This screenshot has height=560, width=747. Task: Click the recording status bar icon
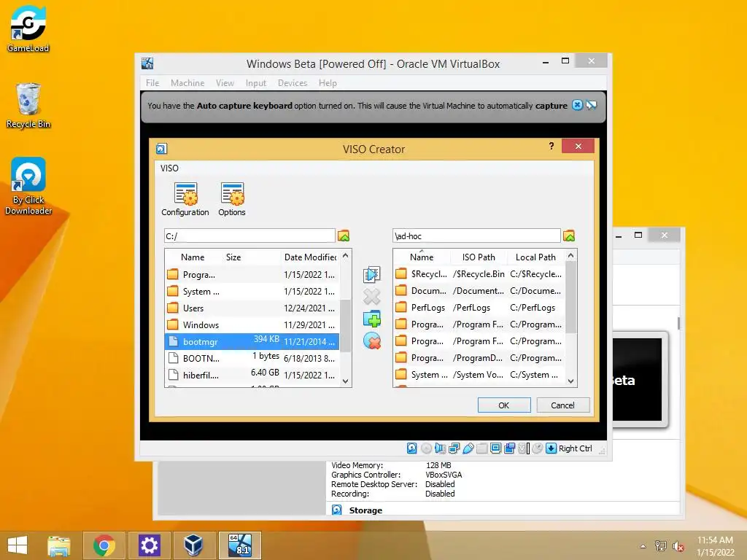tap(509, 448)
